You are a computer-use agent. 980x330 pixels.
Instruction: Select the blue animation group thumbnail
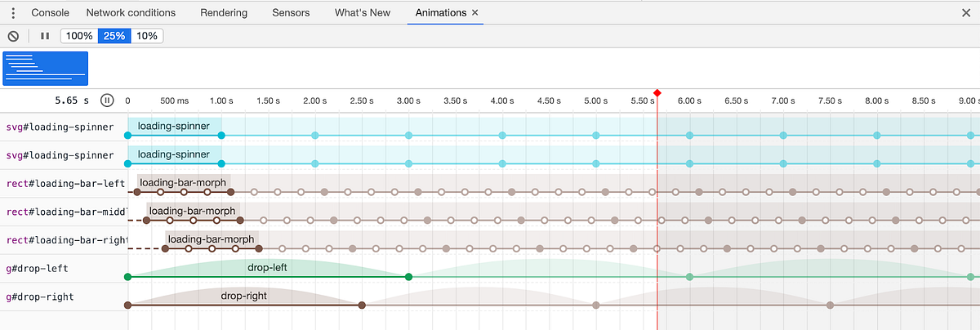pos(46,69)
